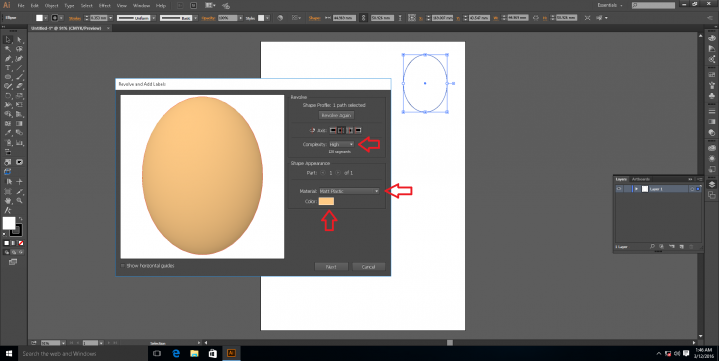The height and width of the screenshot is (361, 719).
Task: Select the Rotate tool
Action: click(8, 96)
